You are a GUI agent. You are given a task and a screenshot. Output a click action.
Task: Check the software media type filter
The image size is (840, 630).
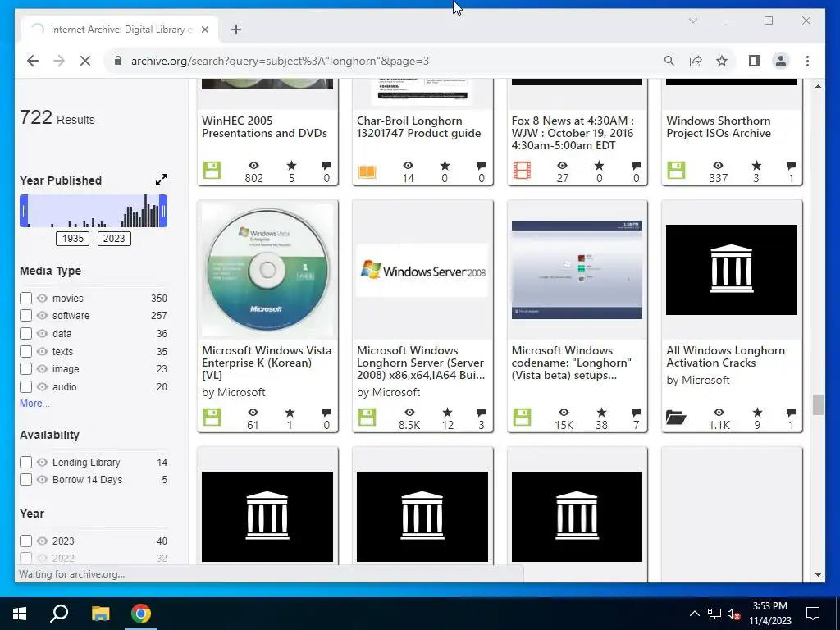tap(25, 316)
